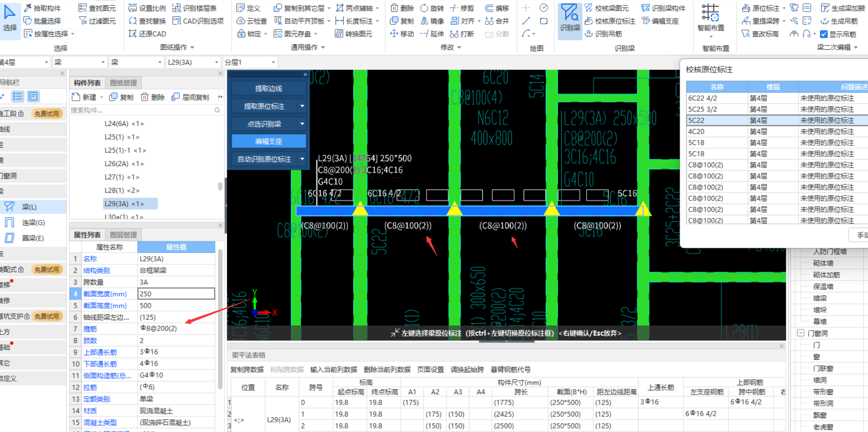Image resolution: width=868 pixels, height=432 pixels.
Task: Click the 编辑支座 button in floating panel
Action: click(269, 141)
